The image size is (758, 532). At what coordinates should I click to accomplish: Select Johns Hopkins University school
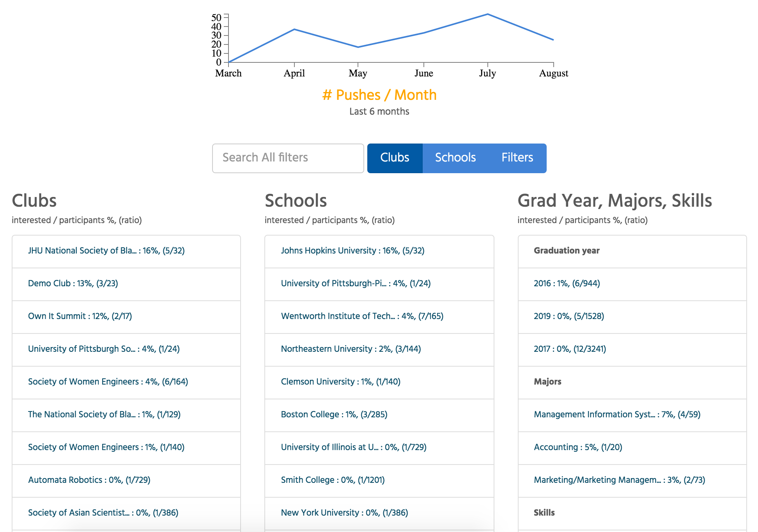pos(352,251)
